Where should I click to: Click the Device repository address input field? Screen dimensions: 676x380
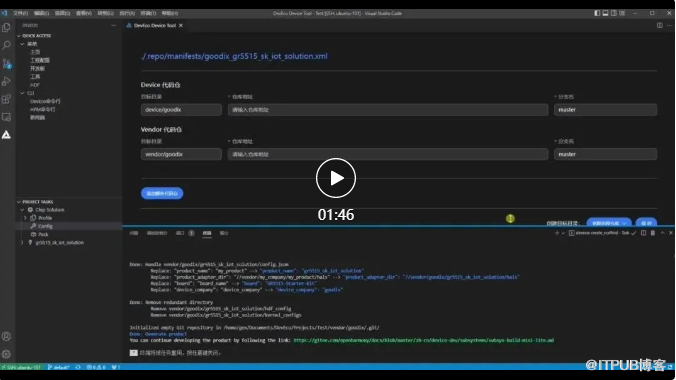point(388,110)
